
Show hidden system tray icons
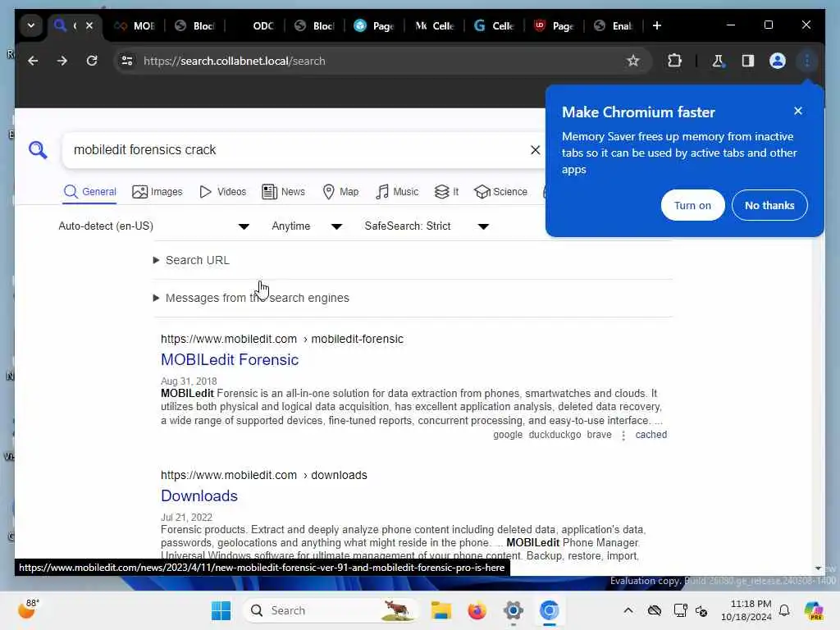(x=628, y=610)
